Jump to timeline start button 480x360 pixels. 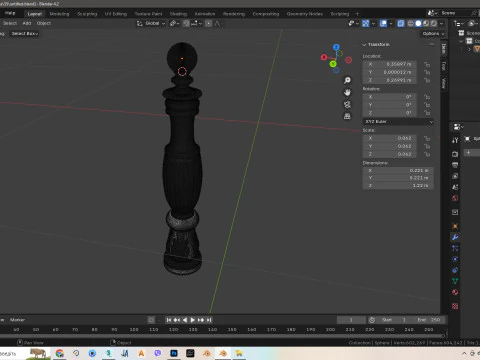click(169, 320)
